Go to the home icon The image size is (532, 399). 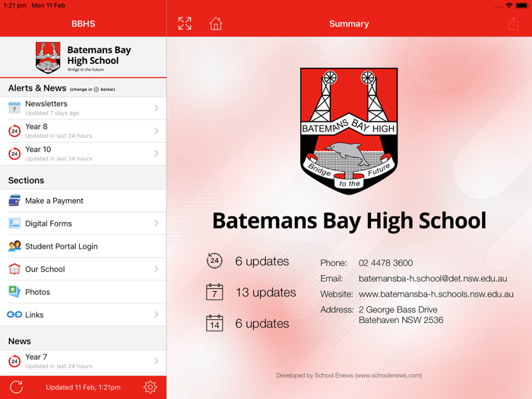216,24
